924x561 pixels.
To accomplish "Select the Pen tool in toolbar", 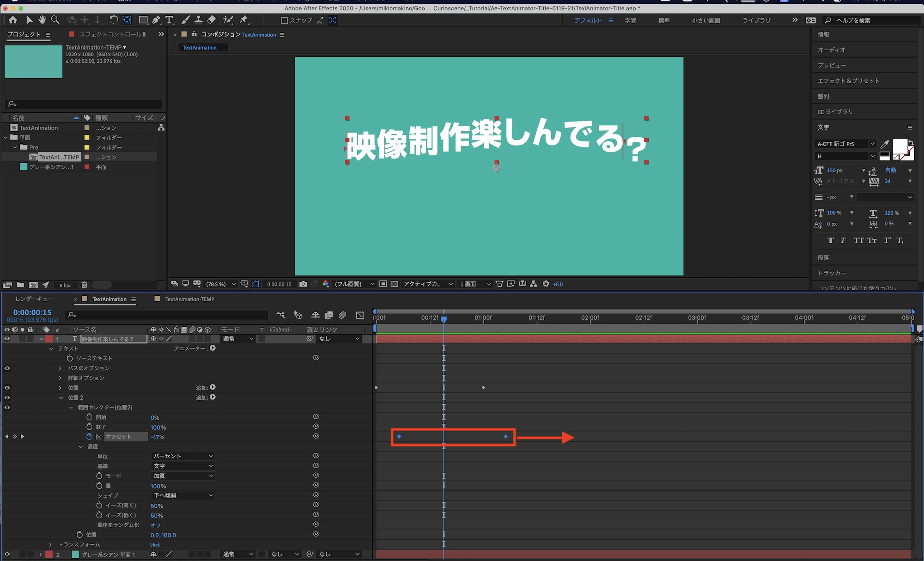I will pyautogui.click(x=156, y=20).
